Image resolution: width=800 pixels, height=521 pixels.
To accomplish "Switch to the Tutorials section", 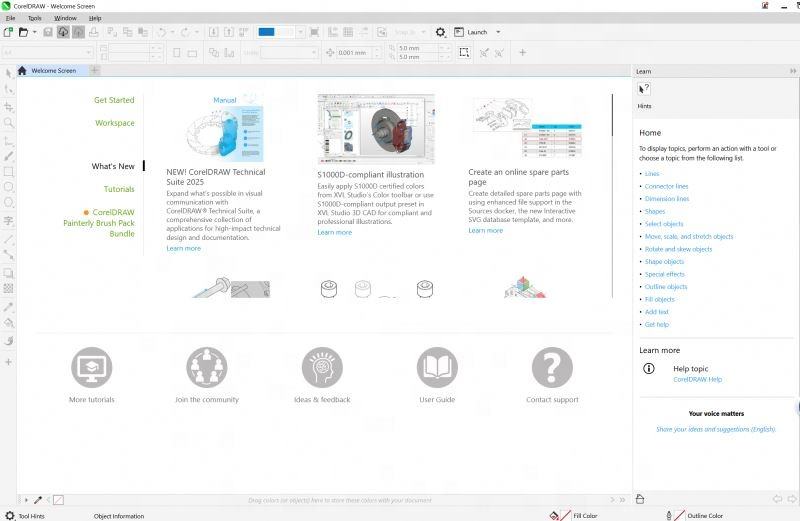I will (x=119, y=189).
